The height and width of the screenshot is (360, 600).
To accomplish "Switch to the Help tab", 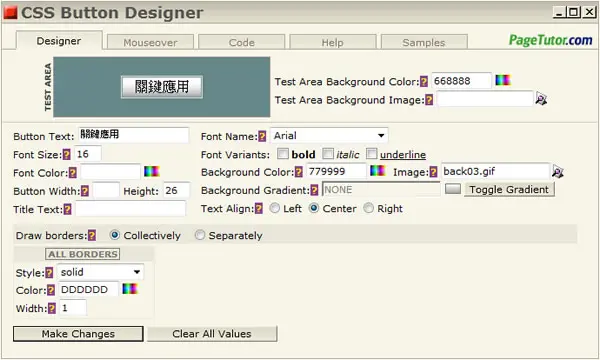I will click(x=333, y=42).
